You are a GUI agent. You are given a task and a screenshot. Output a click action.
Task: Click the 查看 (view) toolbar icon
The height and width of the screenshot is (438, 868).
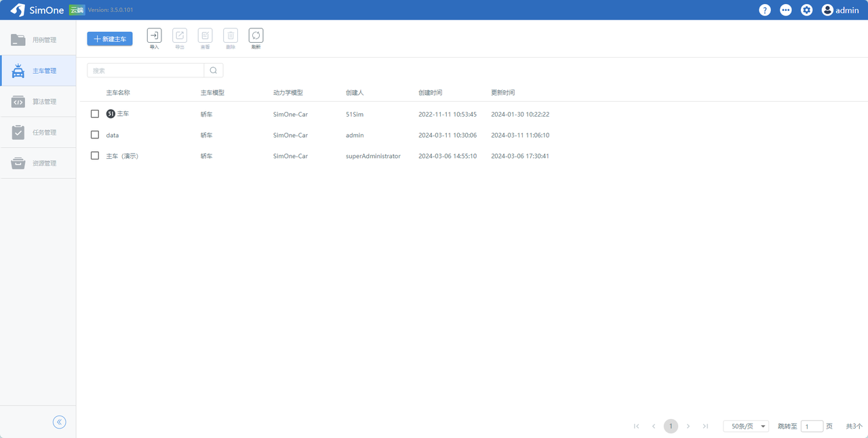205,36
